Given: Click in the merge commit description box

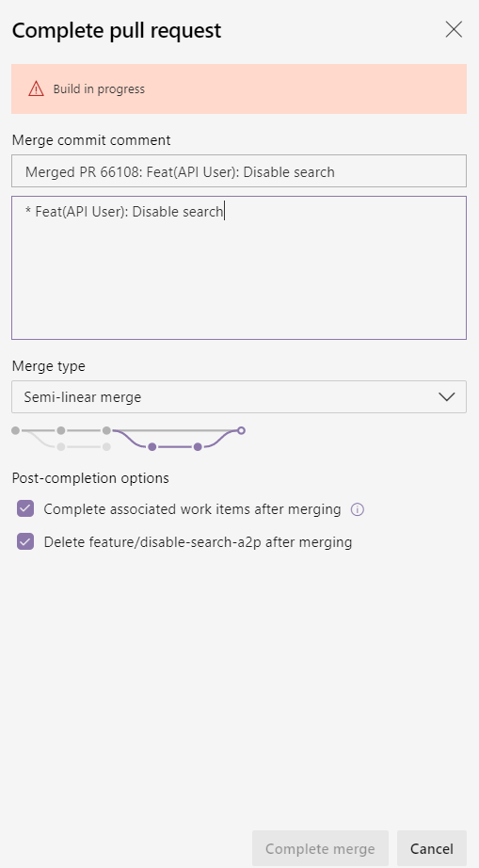Looking at the screenshot, I should click(239, 267).
